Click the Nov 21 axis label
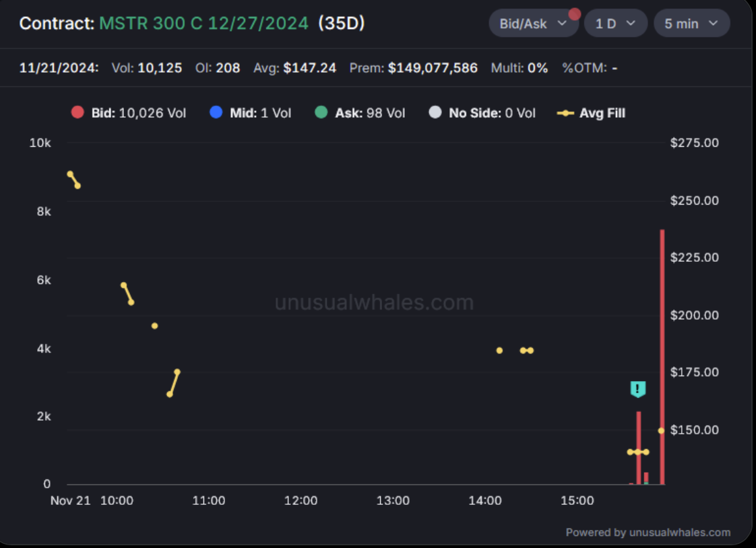Viewport: 756px width, 548px height. click(70, 500)
